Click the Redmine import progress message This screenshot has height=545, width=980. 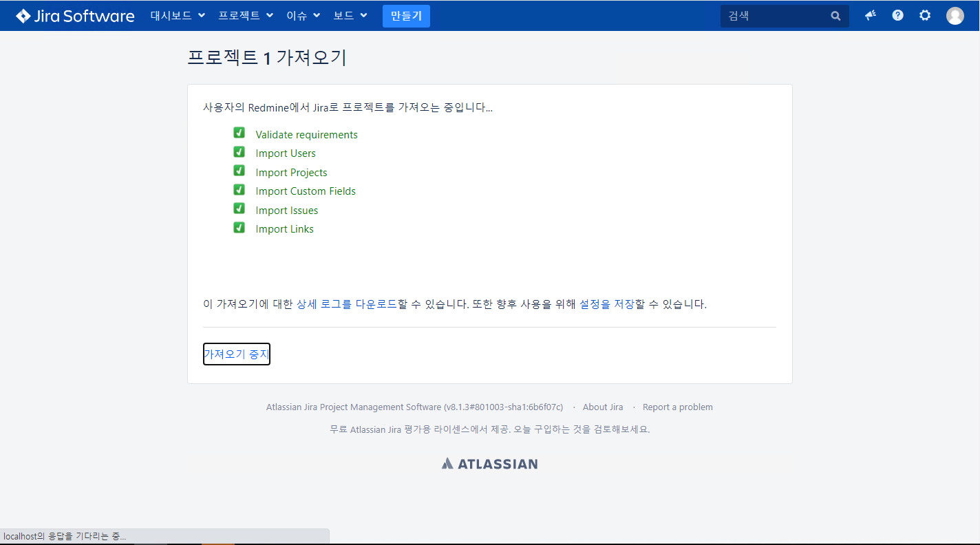coord(348,108)
